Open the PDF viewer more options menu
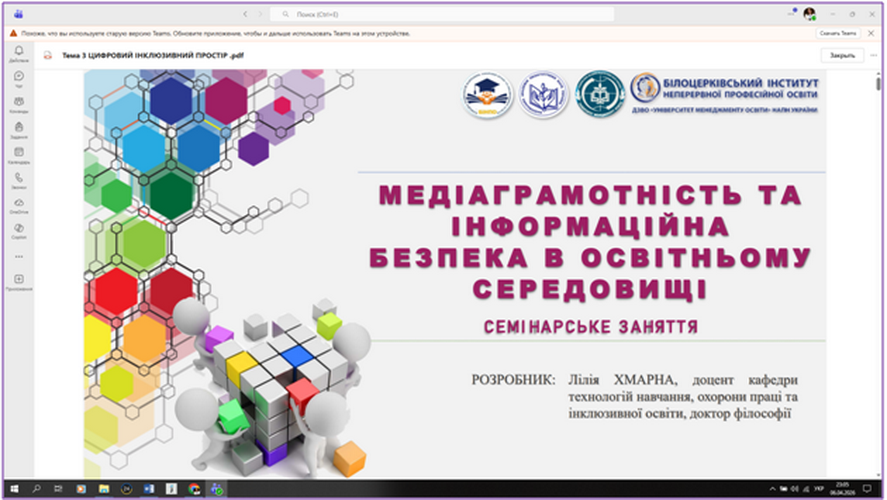The height and width of the screenshot is (500, 887). [x=873, y=56]
